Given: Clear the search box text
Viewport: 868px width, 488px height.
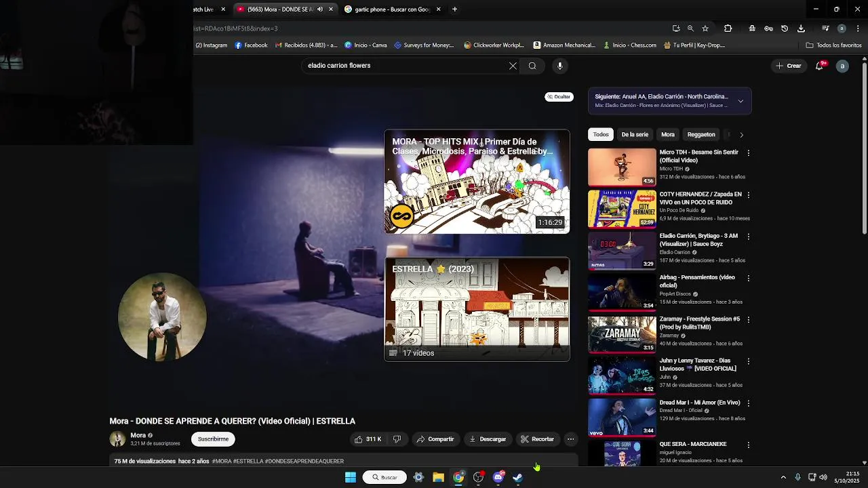Looking at the screenshot, I should point(513,66).
